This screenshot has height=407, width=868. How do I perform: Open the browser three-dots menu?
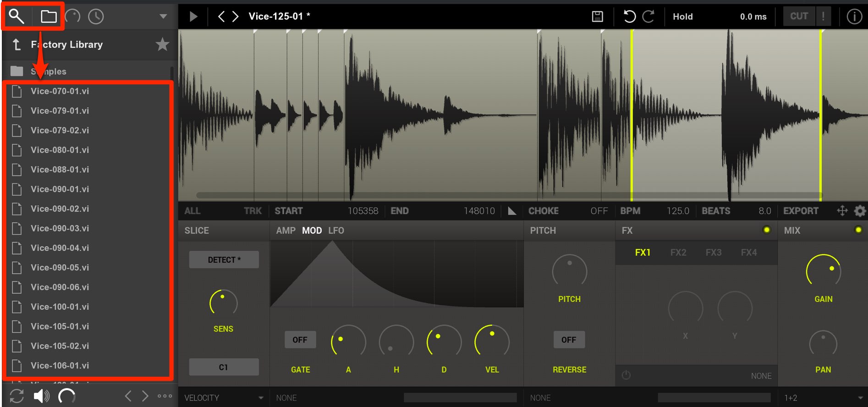click(x=165, y=396)
